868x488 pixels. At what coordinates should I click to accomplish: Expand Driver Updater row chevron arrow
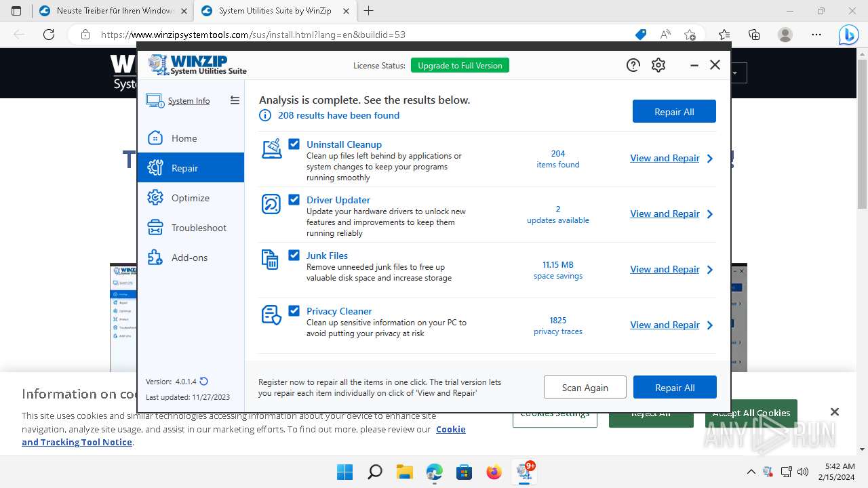point(710,214)
